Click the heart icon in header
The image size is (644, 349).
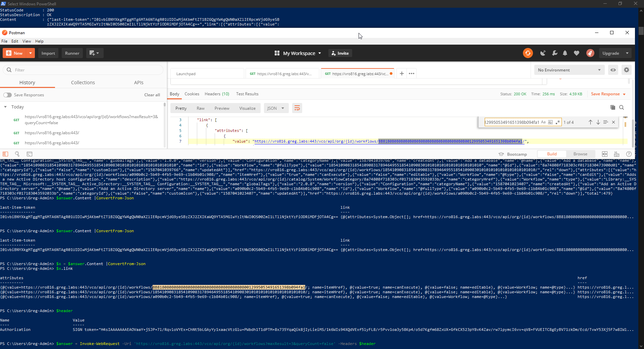point(577,53)
